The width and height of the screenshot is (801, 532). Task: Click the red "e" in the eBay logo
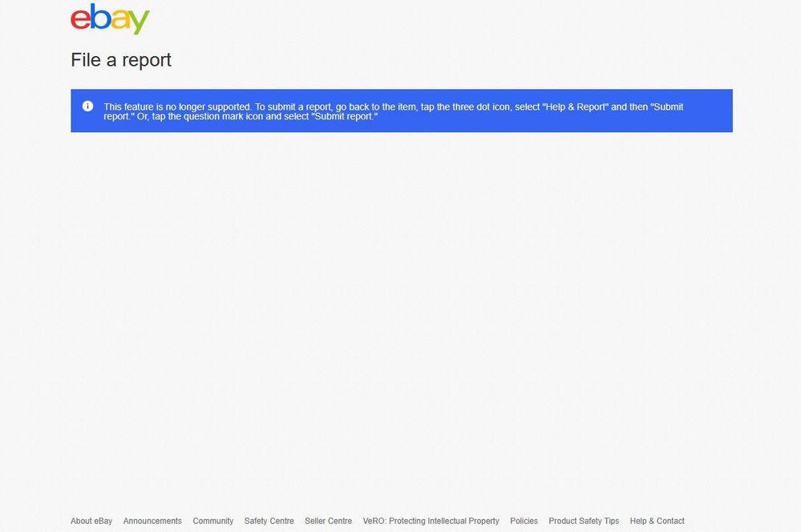[x=80, y=20]
